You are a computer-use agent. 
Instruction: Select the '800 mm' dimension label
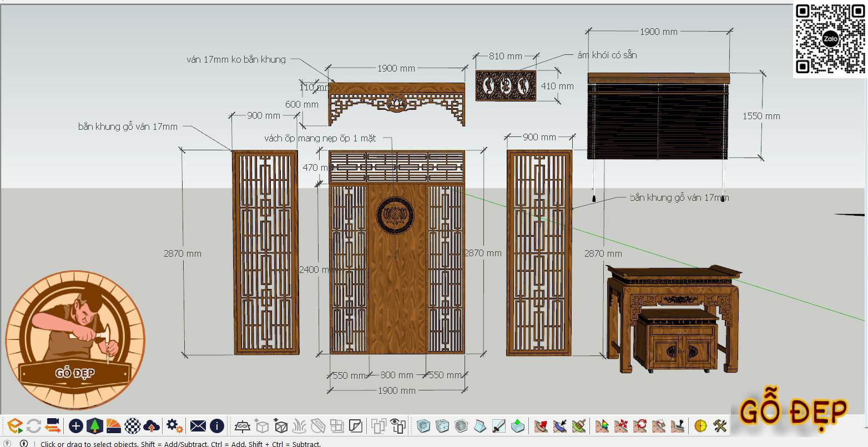(396, 375)
